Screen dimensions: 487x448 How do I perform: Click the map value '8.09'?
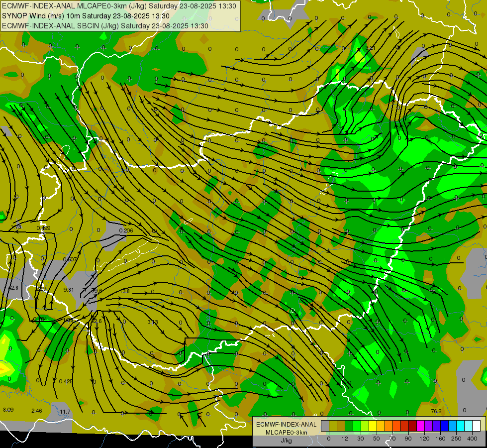(x=8, y=410)
